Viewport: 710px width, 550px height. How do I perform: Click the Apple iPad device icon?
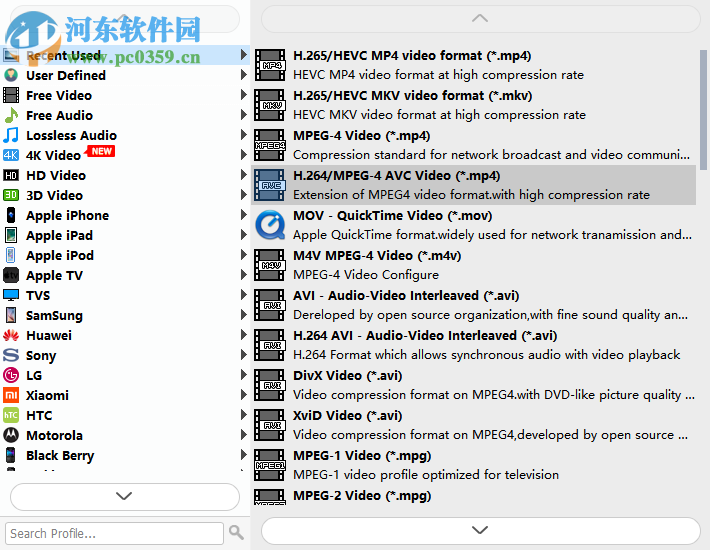pyautogui.click(x=11, y=235)
